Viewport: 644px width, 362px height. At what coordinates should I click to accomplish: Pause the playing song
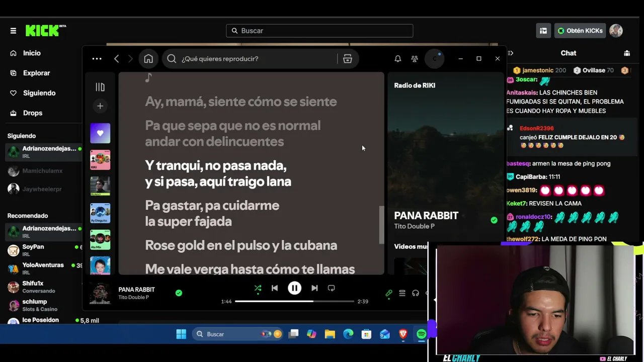294,288
